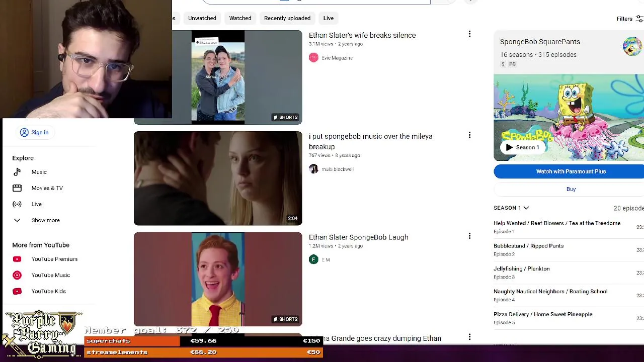The height and width of the screenshot is (362, 644).
Task: Click the superchats progress bar
Action: point(203,341)
